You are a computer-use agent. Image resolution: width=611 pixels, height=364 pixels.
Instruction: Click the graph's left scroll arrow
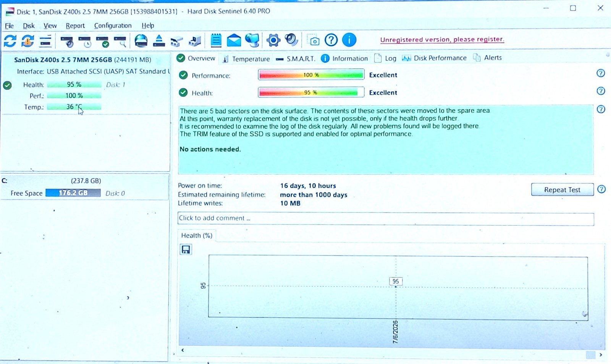coord(183,350)
